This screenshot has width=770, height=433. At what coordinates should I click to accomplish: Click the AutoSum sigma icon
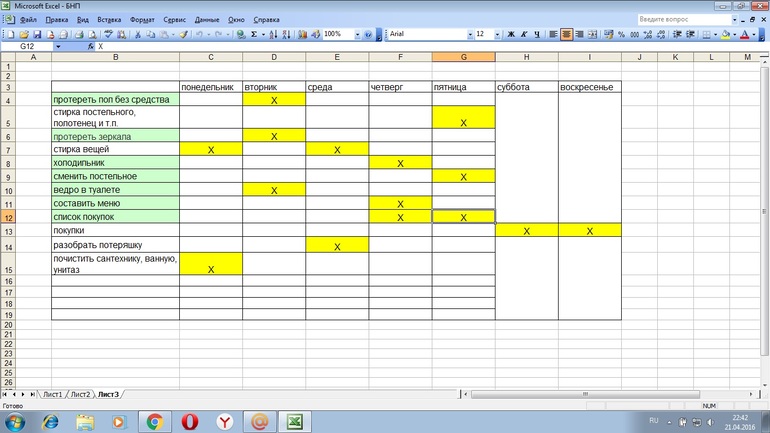254,34
